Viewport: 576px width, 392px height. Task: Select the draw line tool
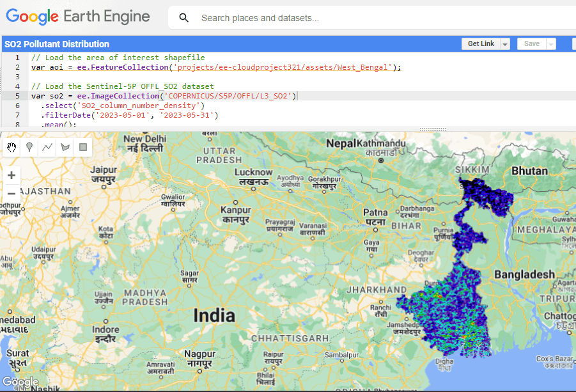click(x=47, y=147)
